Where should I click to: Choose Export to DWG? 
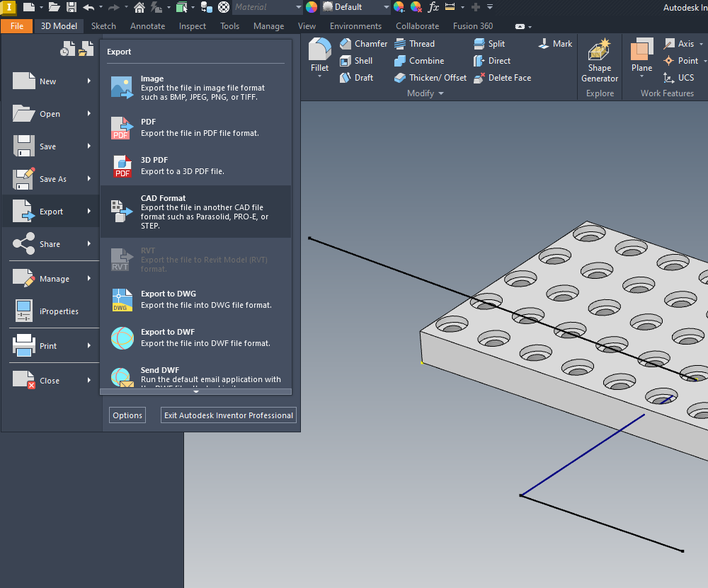(x=196, y=299)
